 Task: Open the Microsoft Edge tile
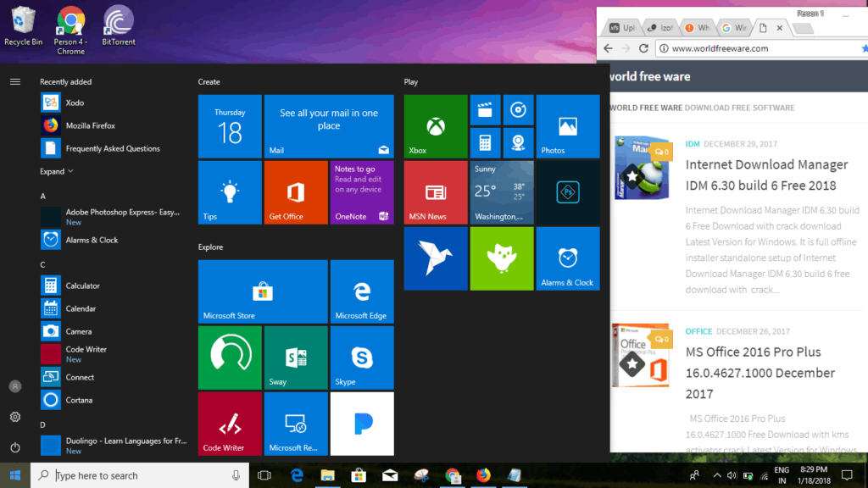(x=362, y=291)
